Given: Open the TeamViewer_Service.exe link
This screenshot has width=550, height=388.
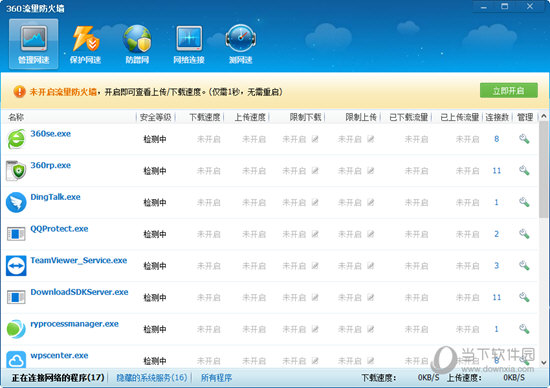Looking at the screenshot, I should 79,260.
